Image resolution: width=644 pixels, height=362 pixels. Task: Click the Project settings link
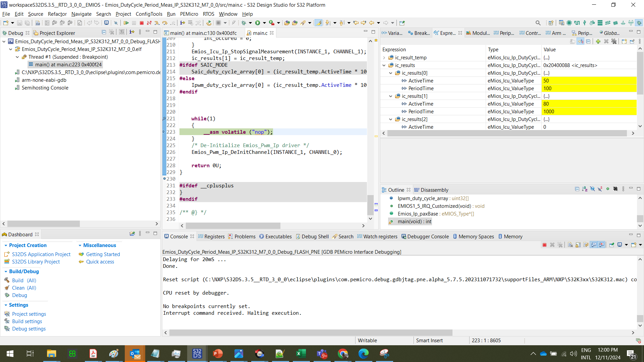tap(29, 314)
